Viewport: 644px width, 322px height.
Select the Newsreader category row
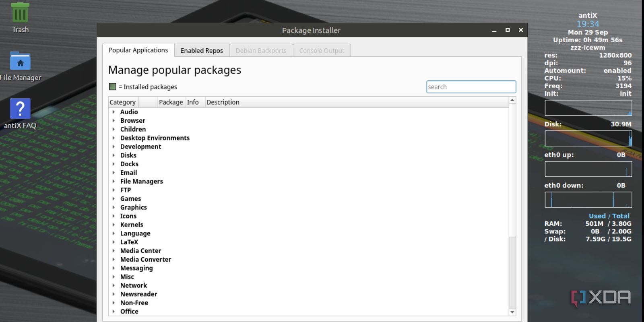pos(308,294)
